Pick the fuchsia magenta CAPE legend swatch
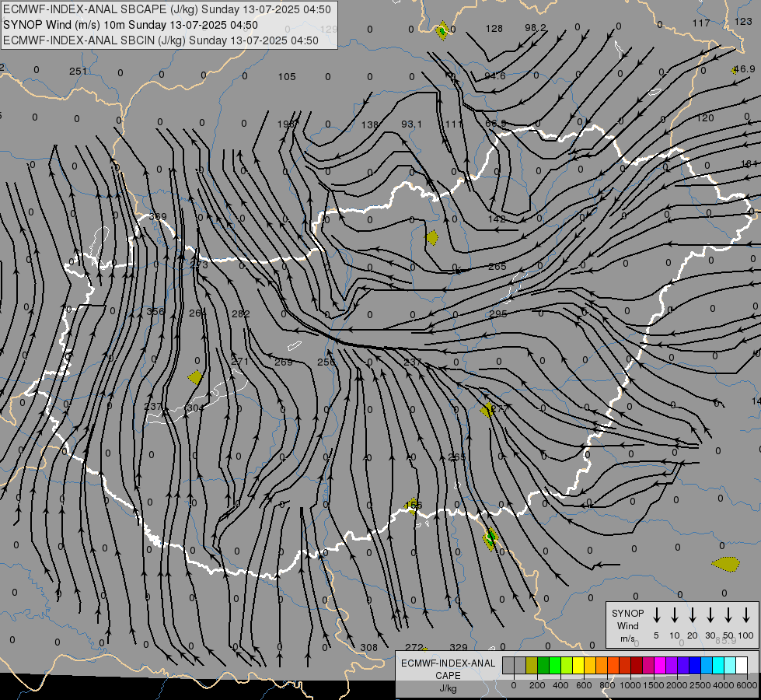761x700 pixels. pos(660,666)
